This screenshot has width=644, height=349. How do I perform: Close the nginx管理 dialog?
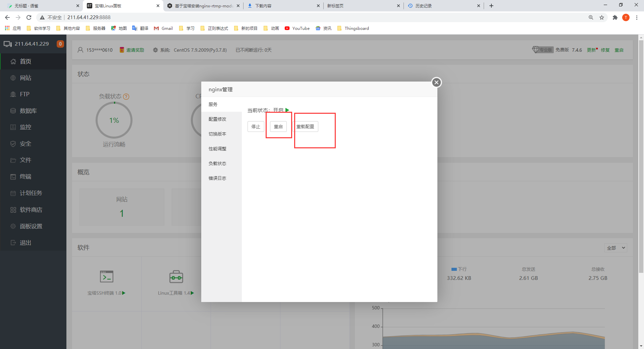(x=436, y=82)
